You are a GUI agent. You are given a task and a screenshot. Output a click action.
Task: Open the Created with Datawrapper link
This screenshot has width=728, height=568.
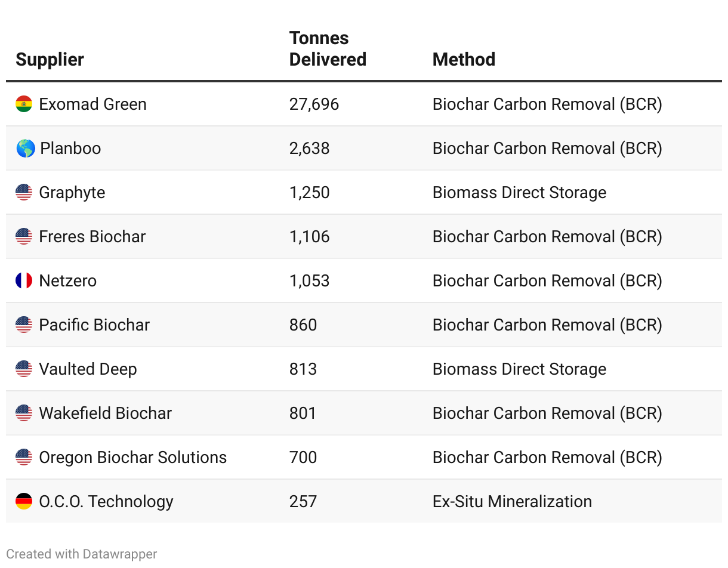click(x=82, y=554)
